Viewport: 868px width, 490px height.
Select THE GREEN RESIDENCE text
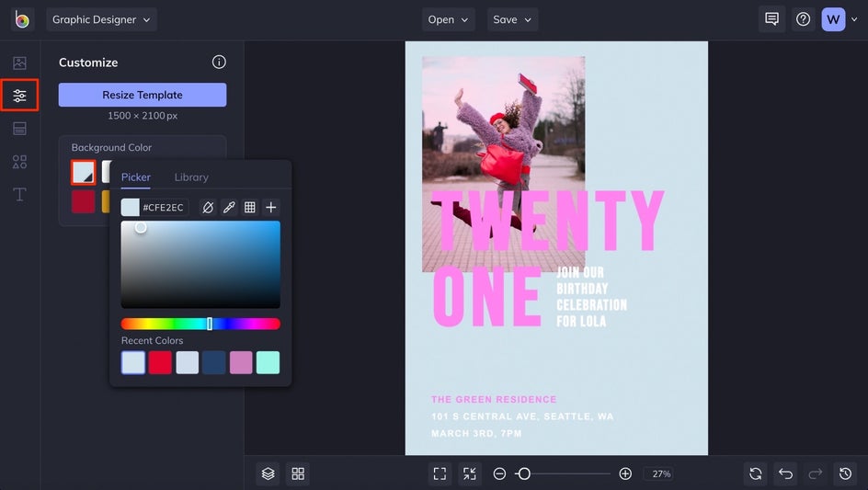point(494,399)
